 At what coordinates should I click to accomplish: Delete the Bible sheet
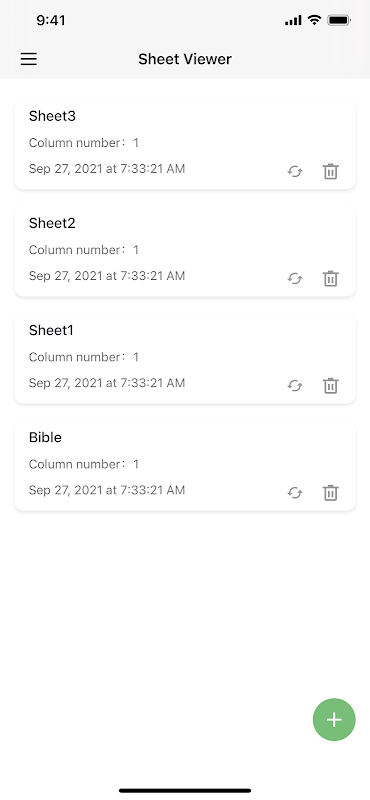[331, 493]
